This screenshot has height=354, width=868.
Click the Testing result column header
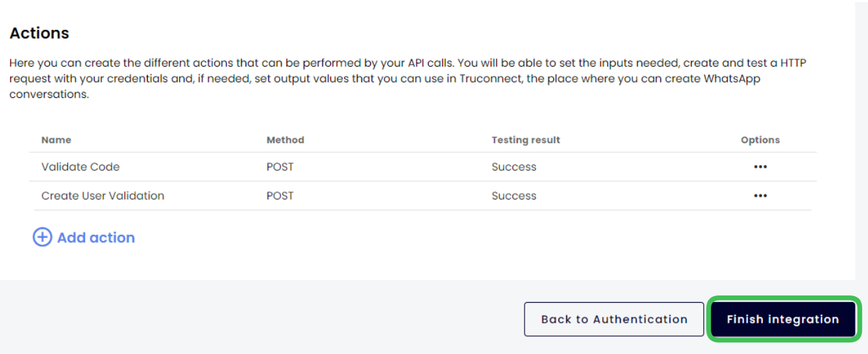[526, 140]
